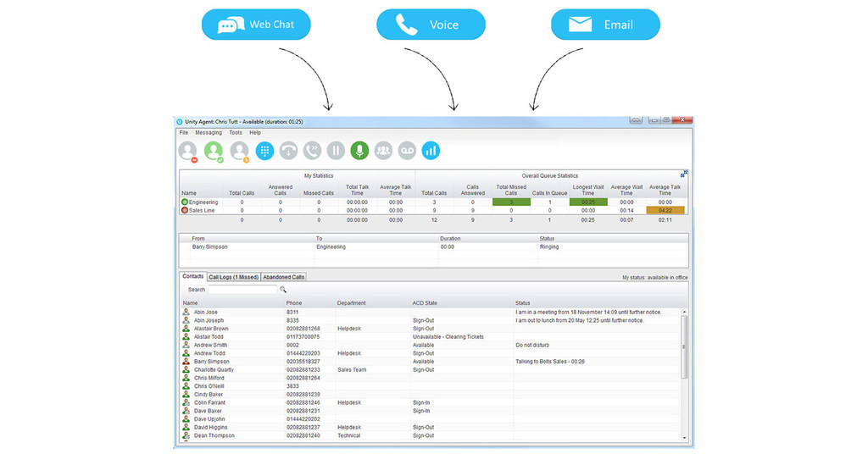The width and height of the screenshot is (868, 454).
Task: Open the blue statistics chart icon
Action: [431, 151]
